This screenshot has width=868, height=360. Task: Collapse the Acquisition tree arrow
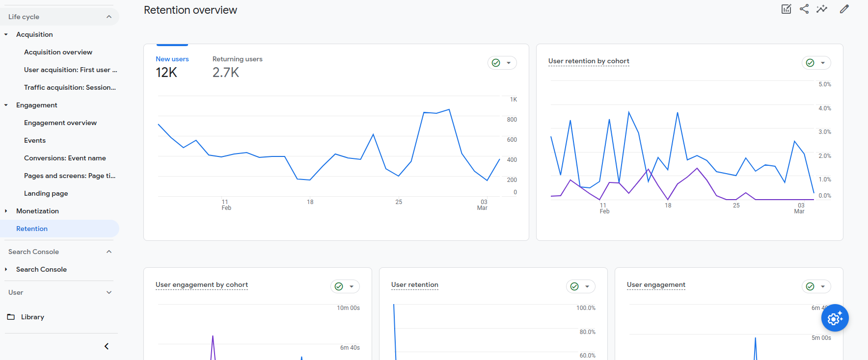click(x=6, y=34)
